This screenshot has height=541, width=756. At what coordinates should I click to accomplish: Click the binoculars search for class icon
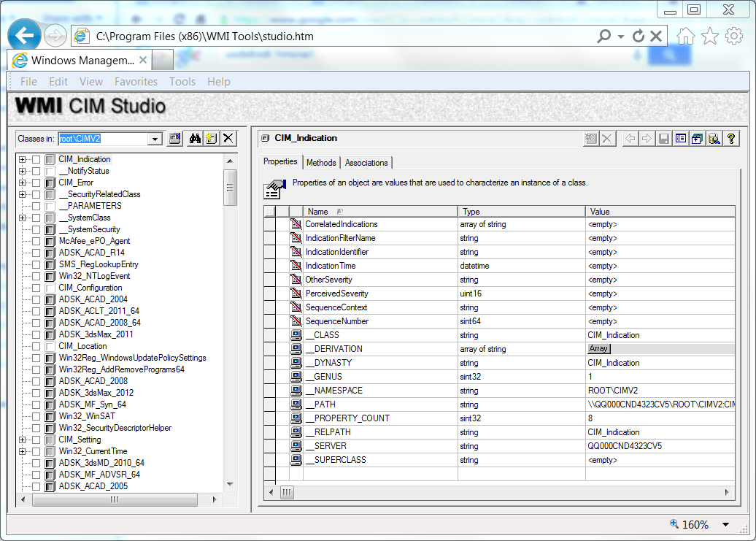(195, 139)
